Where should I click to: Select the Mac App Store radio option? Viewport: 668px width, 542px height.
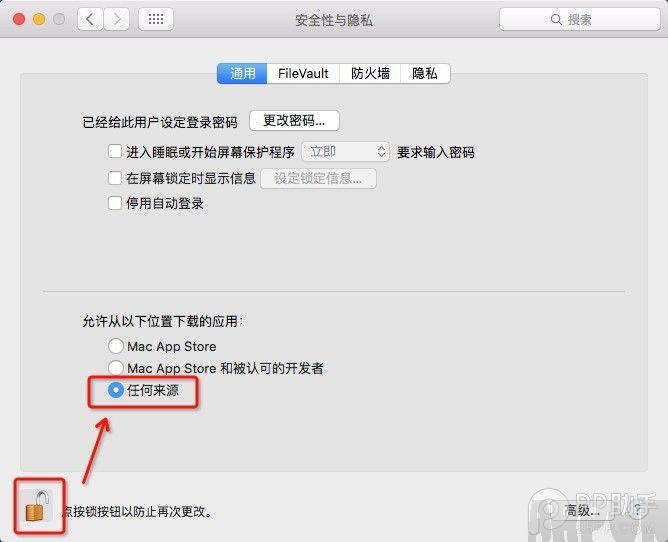tap(116, 346)
